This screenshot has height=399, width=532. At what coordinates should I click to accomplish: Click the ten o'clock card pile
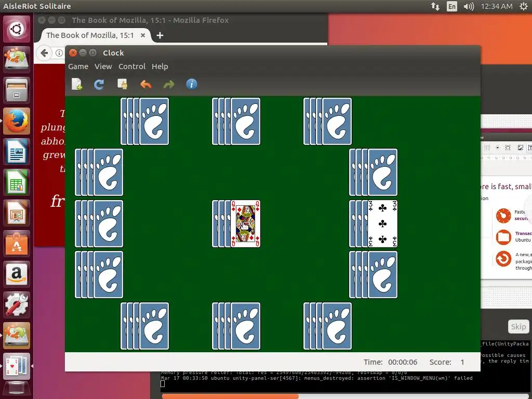tap(99, 172)
